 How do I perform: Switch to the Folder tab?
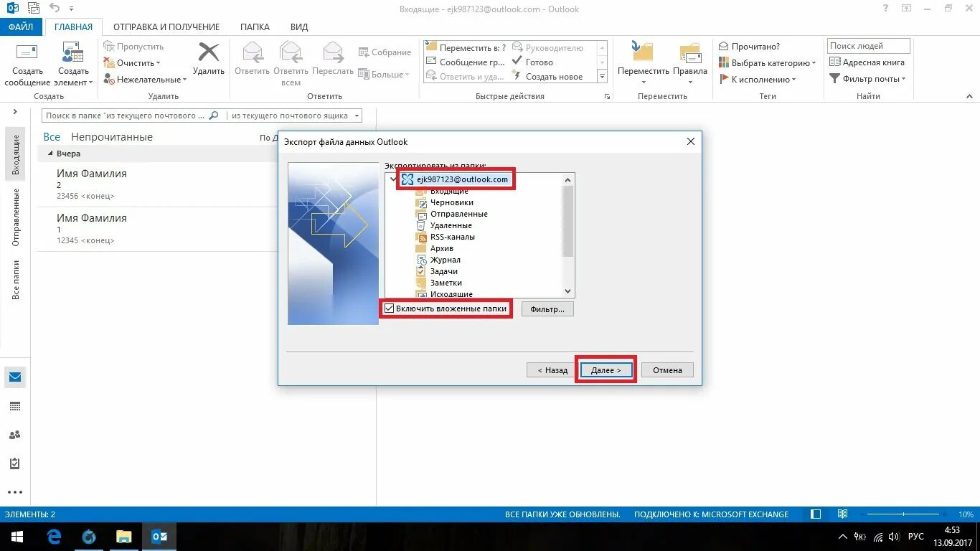click(255, 27)
